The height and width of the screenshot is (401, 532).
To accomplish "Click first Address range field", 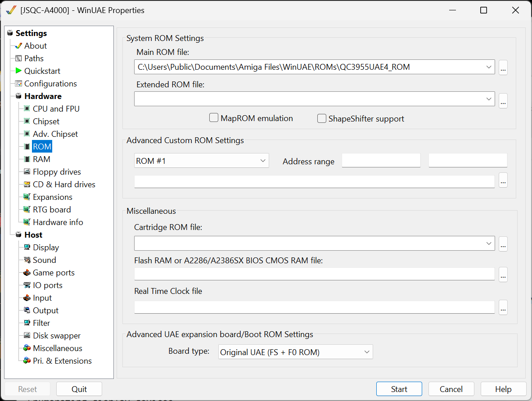I will pos(381,160).
